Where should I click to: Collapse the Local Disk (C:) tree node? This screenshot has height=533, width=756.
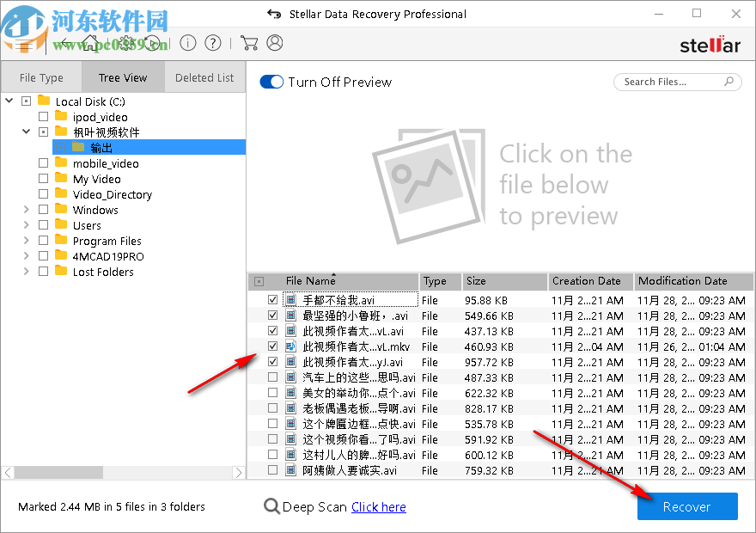[x=9, y=101]
